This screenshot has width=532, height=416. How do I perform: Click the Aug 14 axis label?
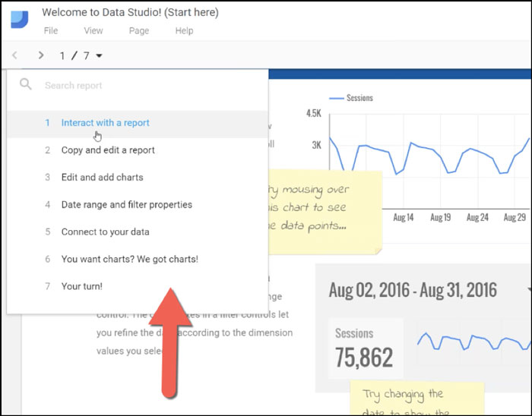(403, 217)
